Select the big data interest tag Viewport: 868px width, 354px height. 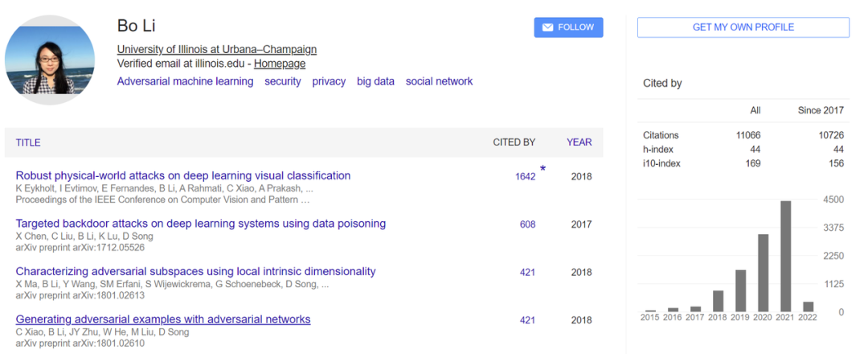[375, 81]
